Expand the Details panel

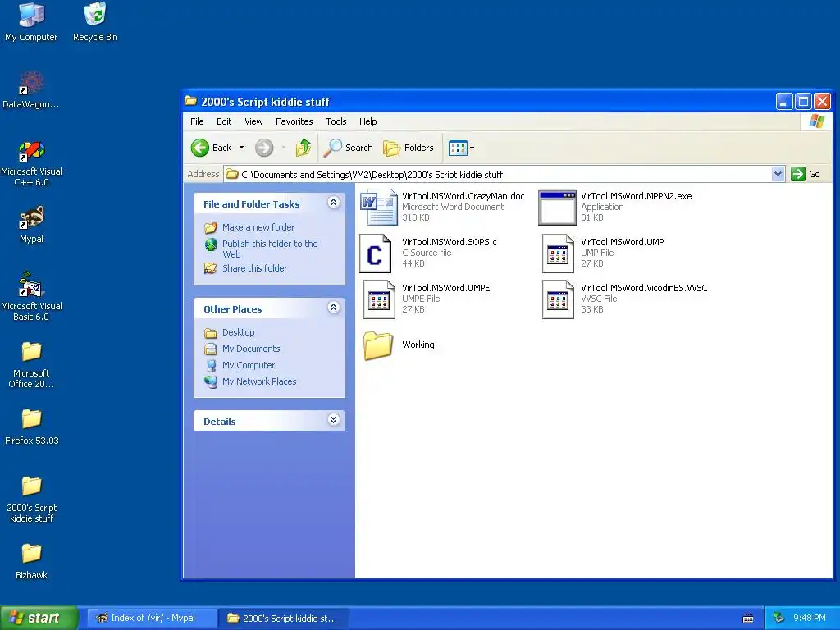tap(333, 420)
